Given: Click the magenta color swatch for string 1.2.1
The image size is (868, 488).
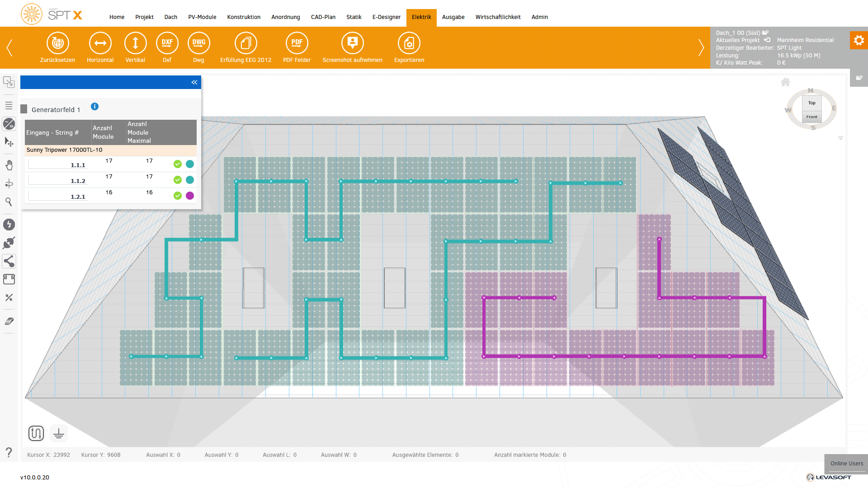Looking at the screenshot, I should pyautogui.click(x=190, y=196).
